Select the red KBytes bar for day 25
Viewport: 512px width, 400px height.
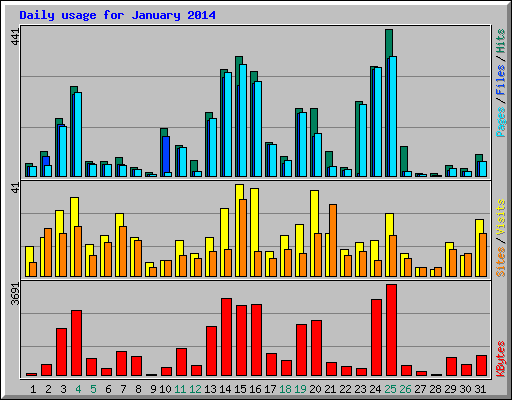tap(391, 330)
